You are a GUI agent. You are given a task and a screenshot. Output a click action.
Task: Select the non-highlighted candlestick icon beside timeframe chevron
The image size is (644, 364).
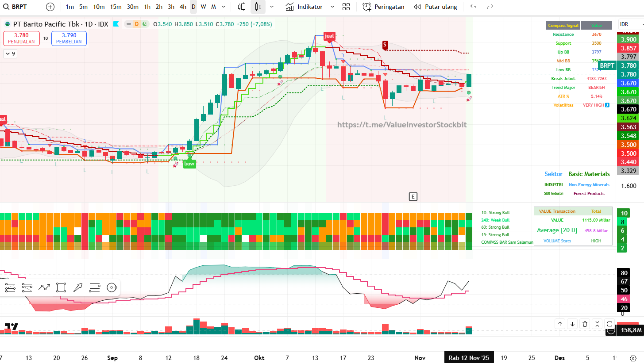click(x=242, y=7)
